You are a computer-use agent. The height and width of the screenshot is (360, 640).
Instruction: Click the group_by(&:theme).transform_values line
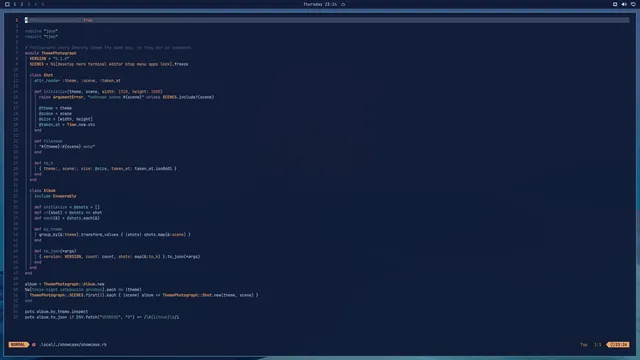115,235
